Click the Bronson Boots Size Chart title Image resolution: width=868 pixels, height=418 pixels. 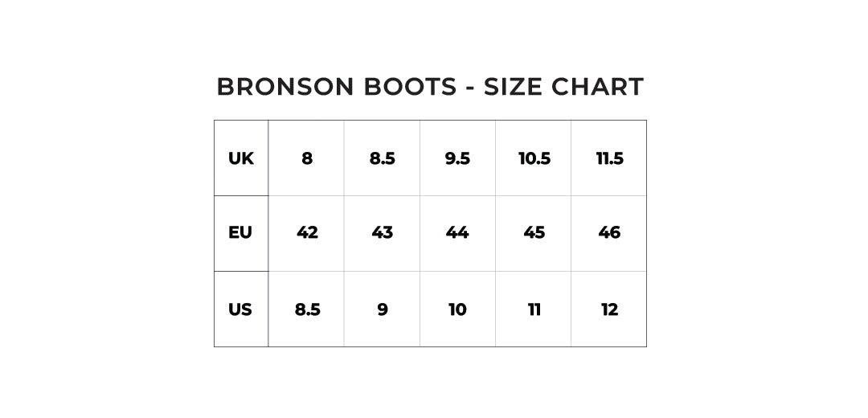pyautogui.click(x=430, y=87)
